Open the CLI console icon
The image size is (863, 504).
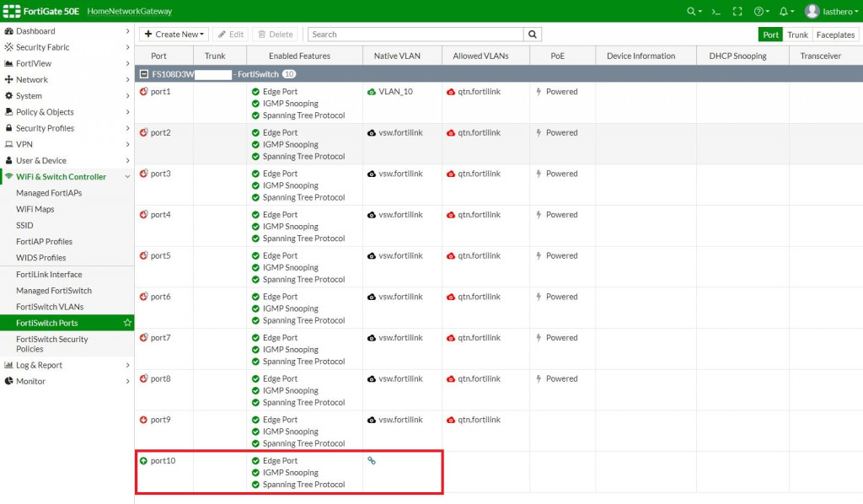point(716,11)
